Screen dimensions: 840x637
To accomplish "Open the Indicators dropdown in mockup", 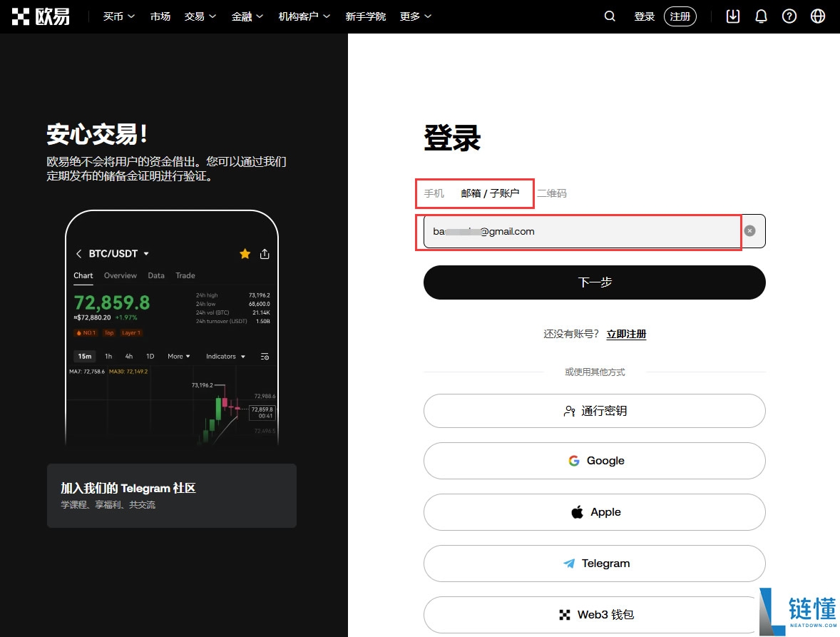I will click(x=225, y=356).
